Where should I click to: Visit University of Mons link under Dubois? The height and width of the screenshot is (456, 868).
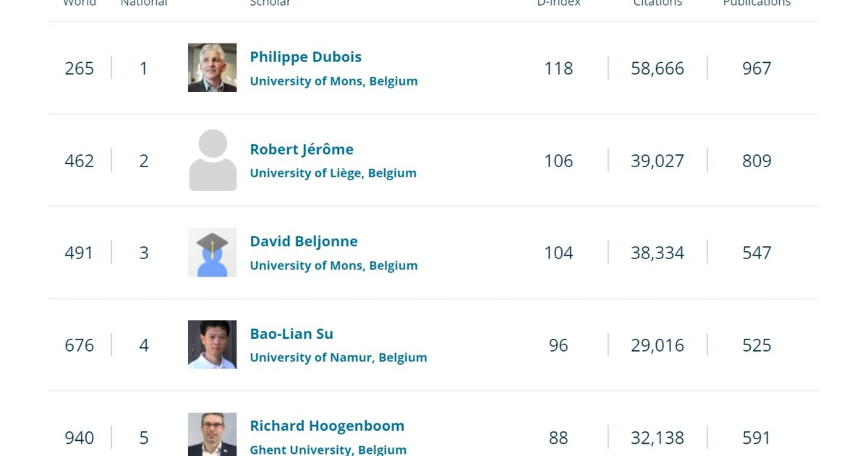[333, 81]
